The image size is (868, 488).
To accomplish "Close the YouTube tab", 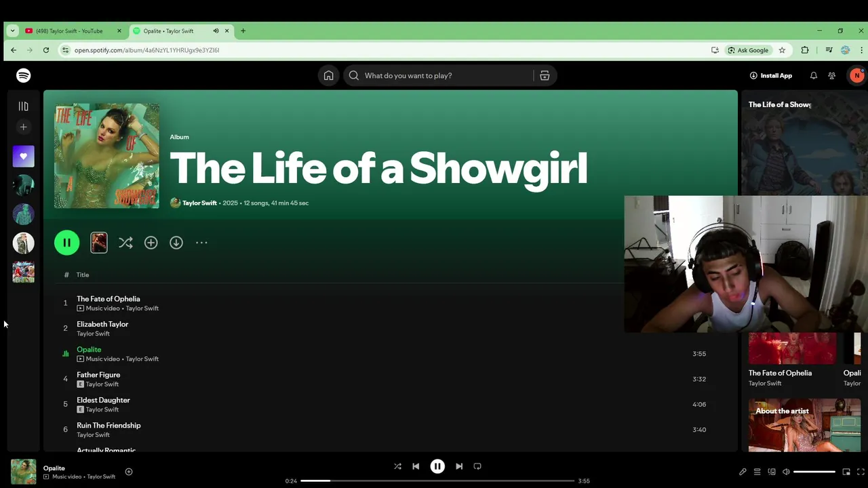I will [x=119, y=30].
